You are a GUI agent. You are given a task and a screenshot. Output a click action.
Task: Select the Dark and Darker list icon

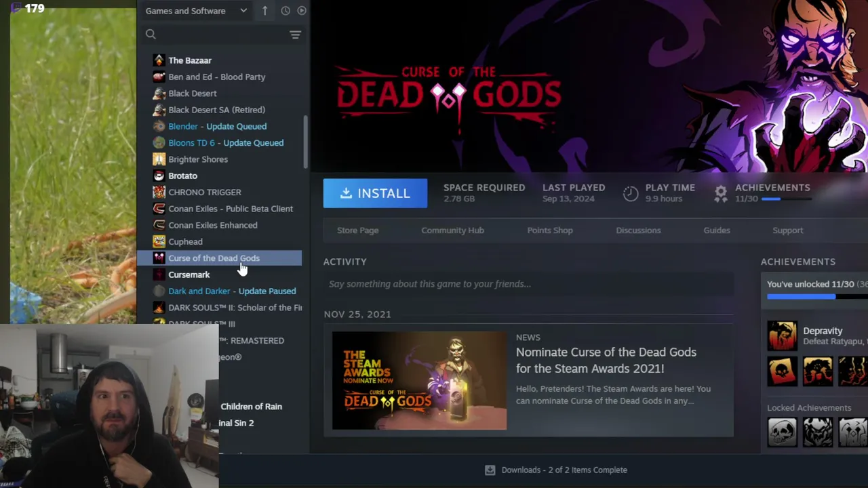159,291
